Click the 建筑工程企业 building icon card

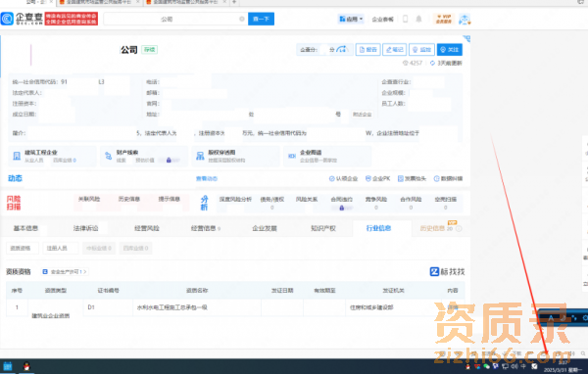click(x=52, y=156)
